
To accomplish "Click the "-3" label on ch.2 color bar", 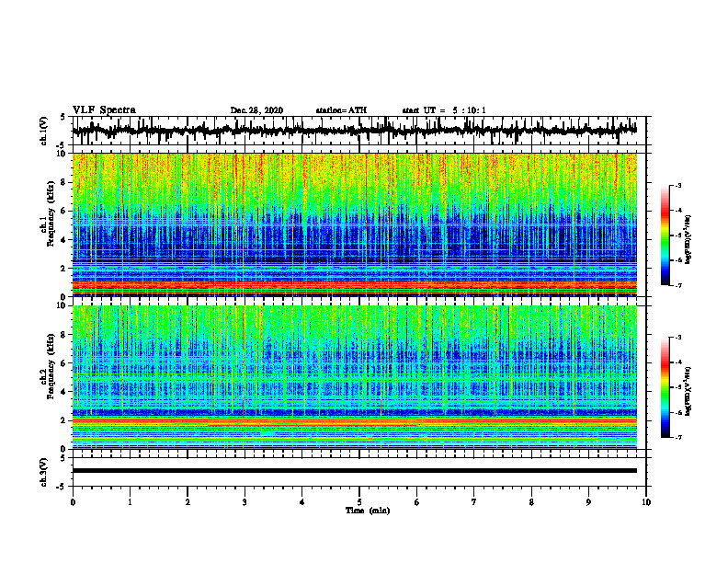I will pyautogui.click(x=678, y=338).
